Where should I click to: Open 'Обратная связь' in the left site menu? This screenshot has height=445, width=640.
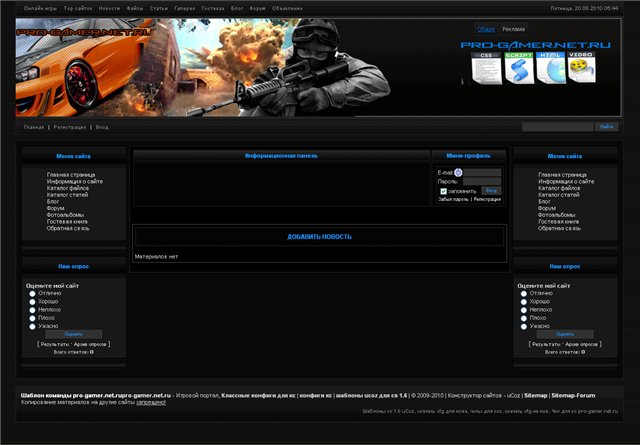[x=68, y=228]
